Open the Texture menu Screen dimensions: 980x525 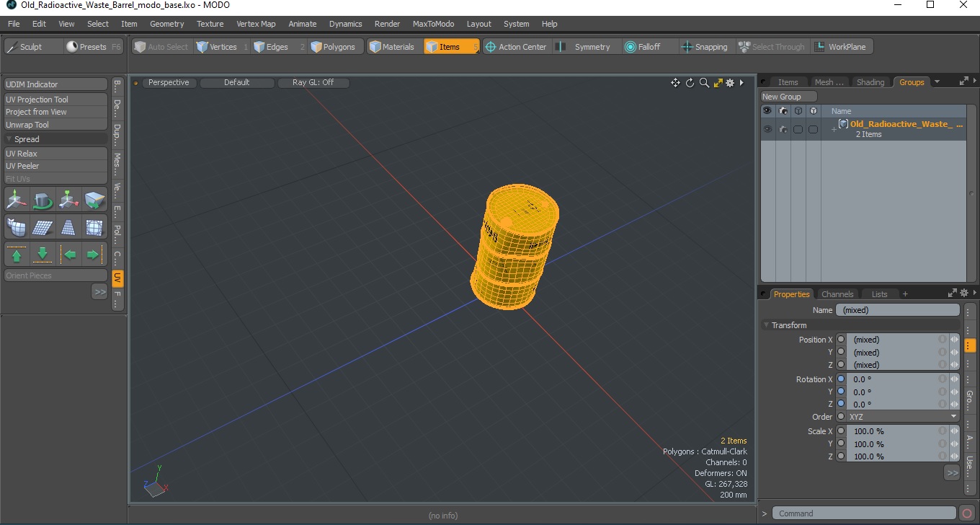(210, 24)
